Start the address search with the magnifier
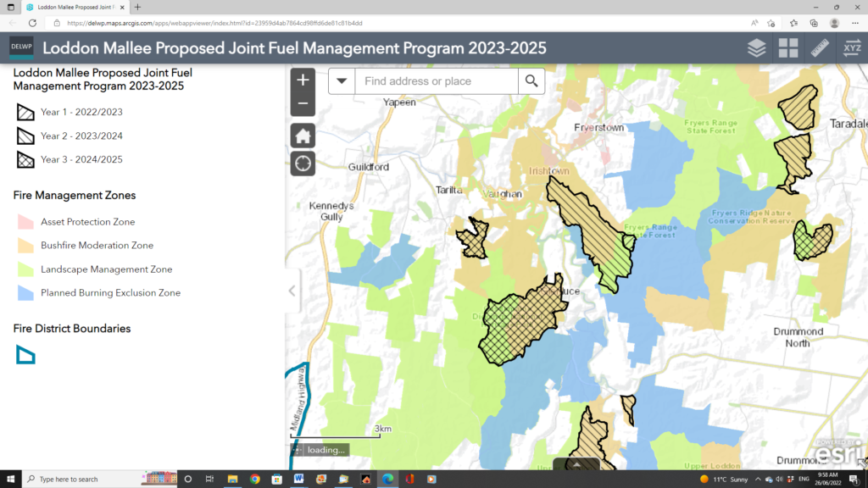The image size is (868, 488). [531, 81]
